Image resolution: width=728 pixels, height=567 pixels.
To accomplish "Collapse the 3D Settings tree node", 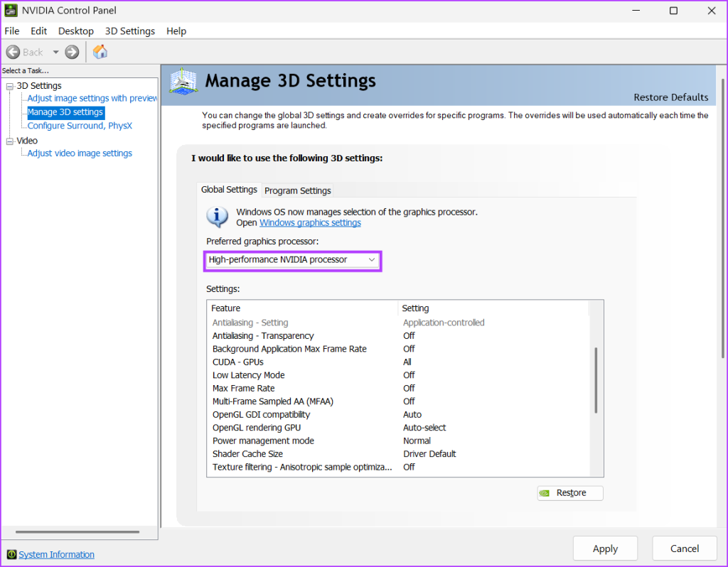I will point(10,86).
